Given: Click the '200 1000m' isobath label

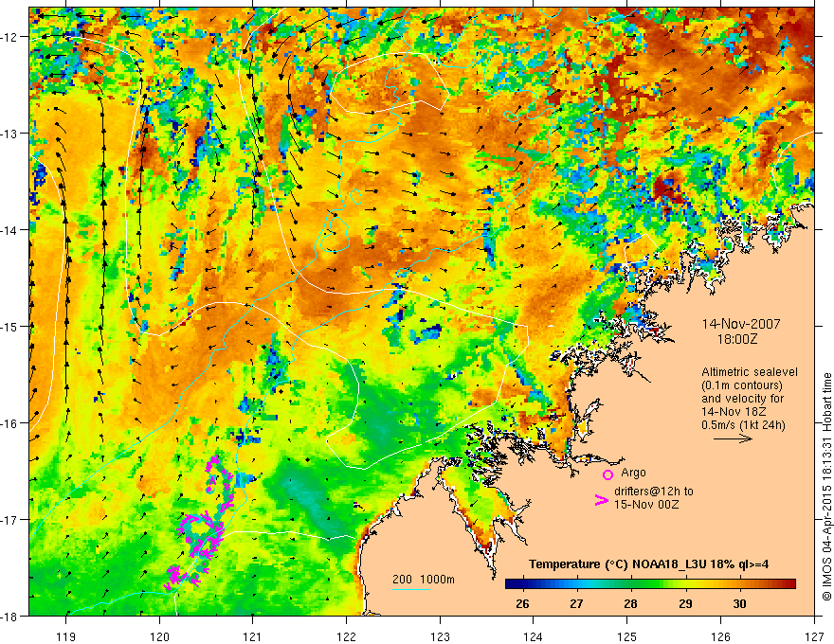Looking at the screenshot, I should click(x=424, y=580).
